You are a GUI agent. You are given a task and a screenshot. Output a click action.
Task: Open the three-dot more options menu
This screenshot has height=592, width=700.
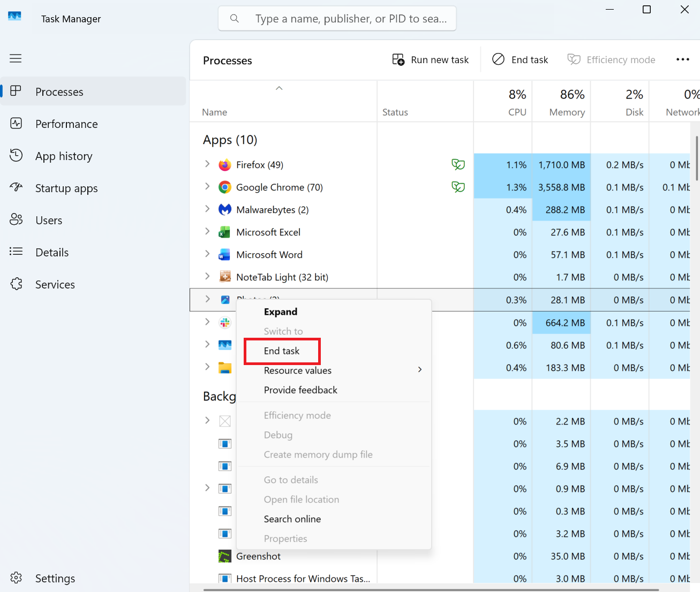tap(682, 59)
